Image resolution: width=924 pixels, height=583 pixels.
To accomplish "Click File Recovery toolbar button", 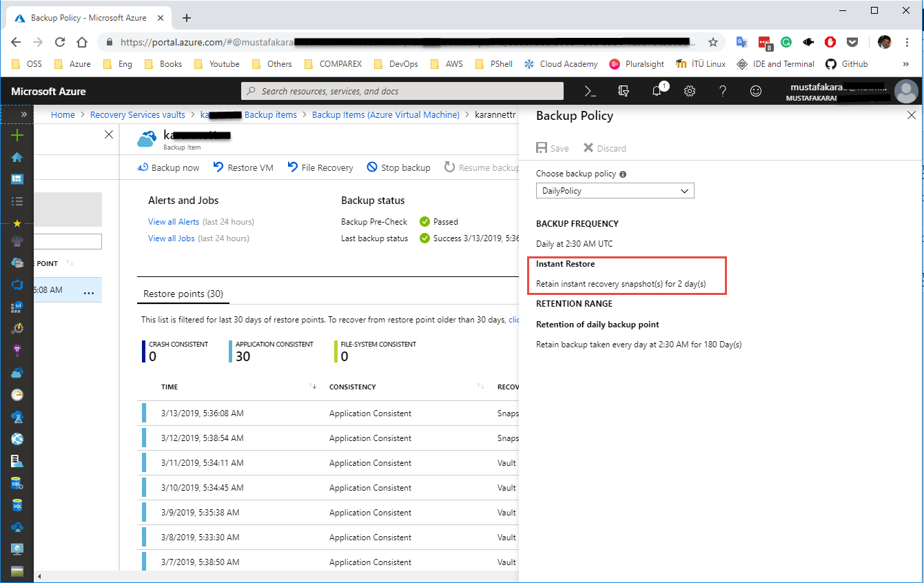I will tap(320, 167).
